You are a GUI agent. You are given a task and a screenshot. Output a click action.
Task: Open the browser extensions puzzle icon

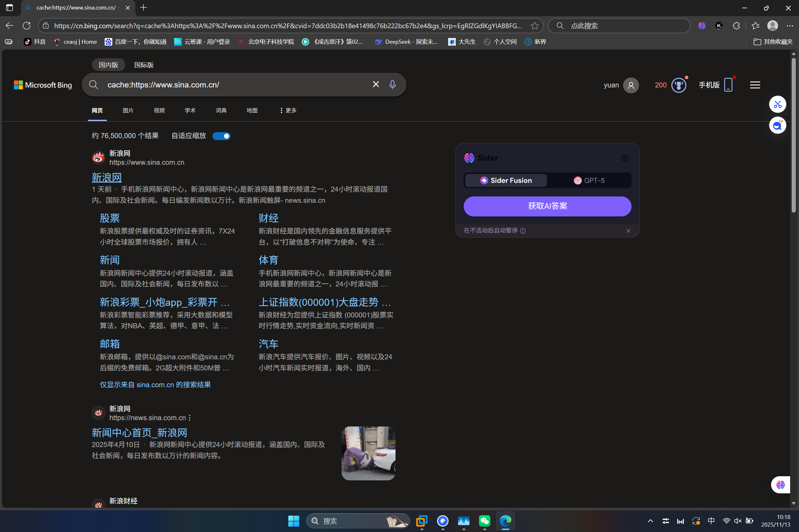736,25
